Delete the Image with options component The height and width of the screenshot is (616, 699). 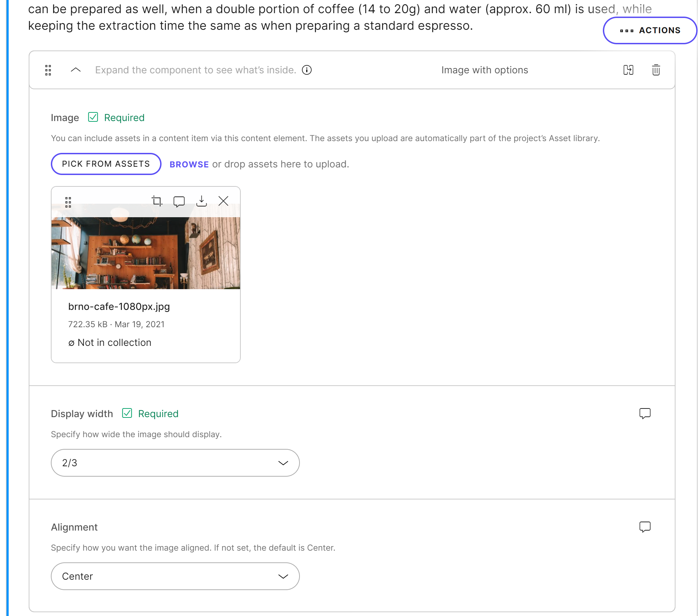tap(656, 70)
